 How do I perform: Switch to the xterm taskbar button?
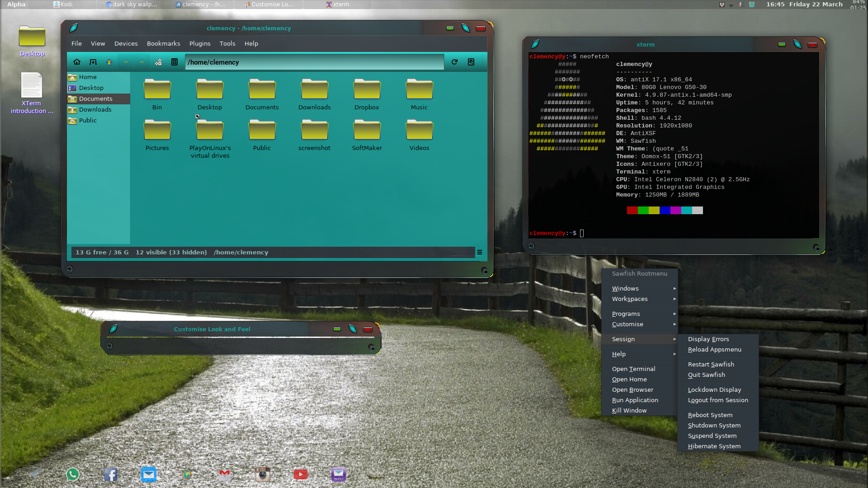click(x=338, y=5)
